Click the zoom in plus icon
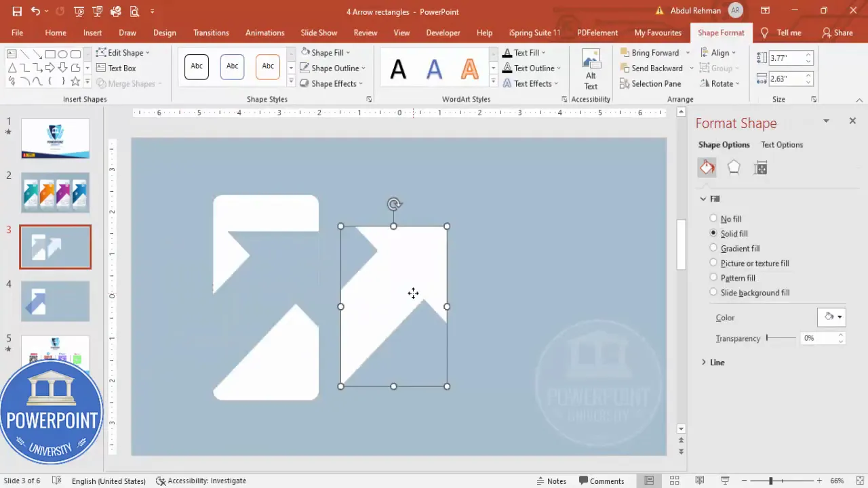The image size is (868, 488). click(818, 481)
